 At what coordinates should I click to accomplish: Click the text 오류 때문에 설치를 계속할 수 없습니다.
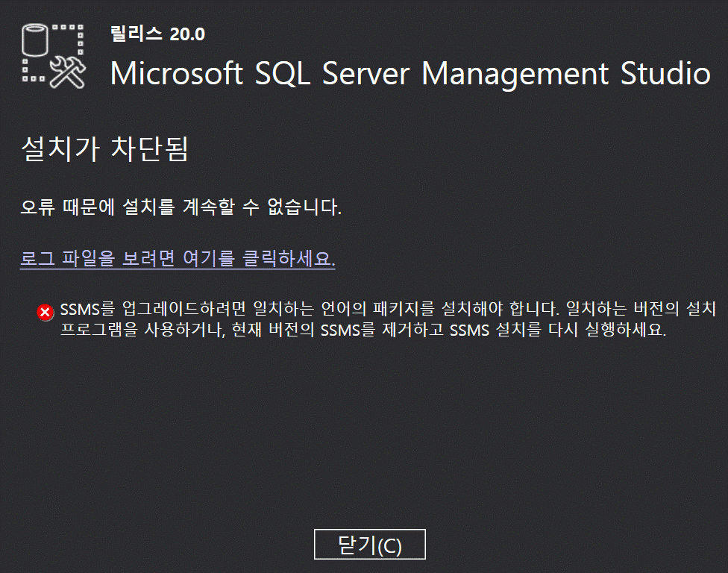[181, 207]
